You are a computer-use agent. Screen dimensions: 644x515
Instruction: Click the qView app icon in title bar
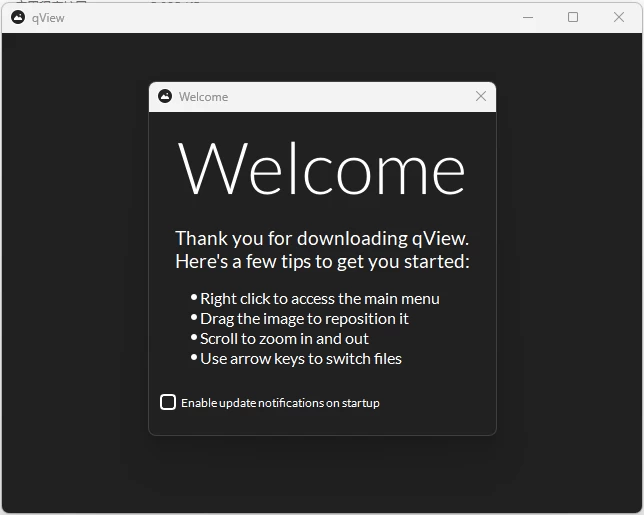coord(18,17)
